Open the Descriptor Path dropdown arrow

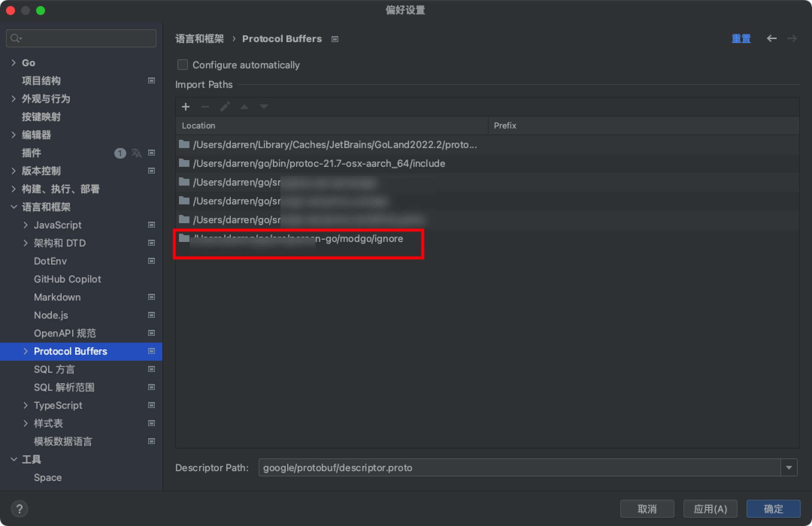789,468
